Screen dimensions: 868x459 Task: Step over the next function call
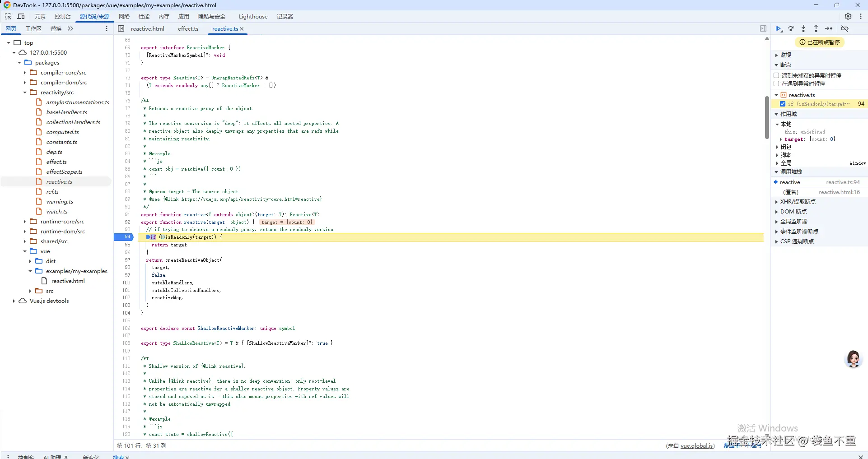click(x=791, y=29)
